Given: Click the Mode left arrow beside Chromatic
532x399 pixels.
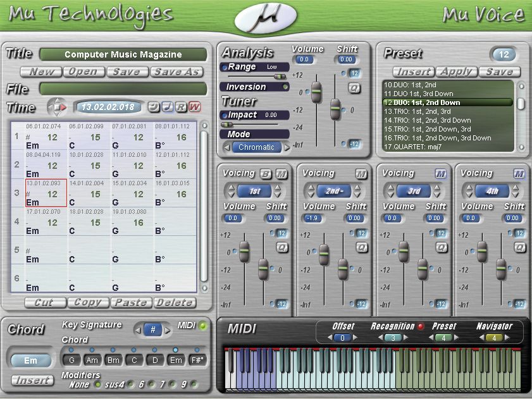Looking at the screenshot, I should [226, 147].
